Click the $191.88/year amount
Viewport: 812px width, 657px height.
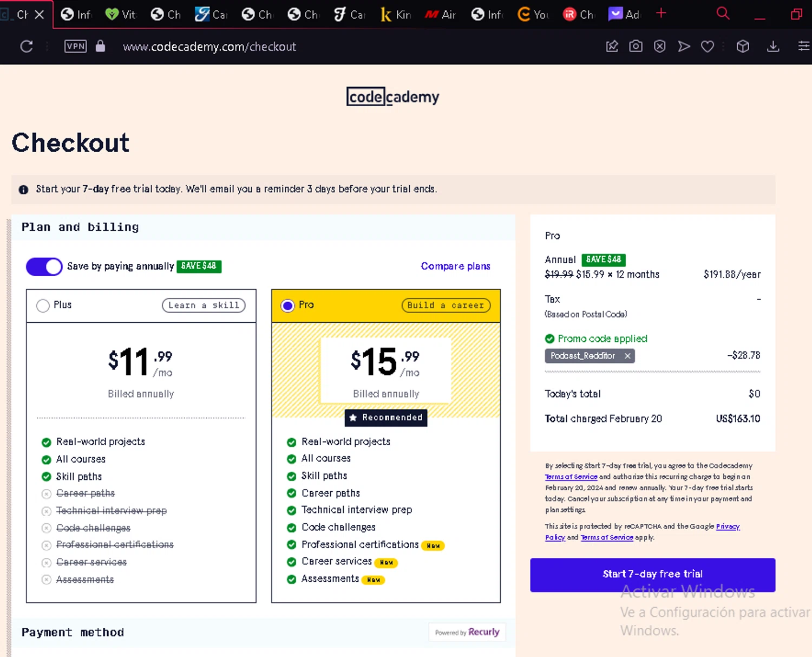tap(732, 275)
